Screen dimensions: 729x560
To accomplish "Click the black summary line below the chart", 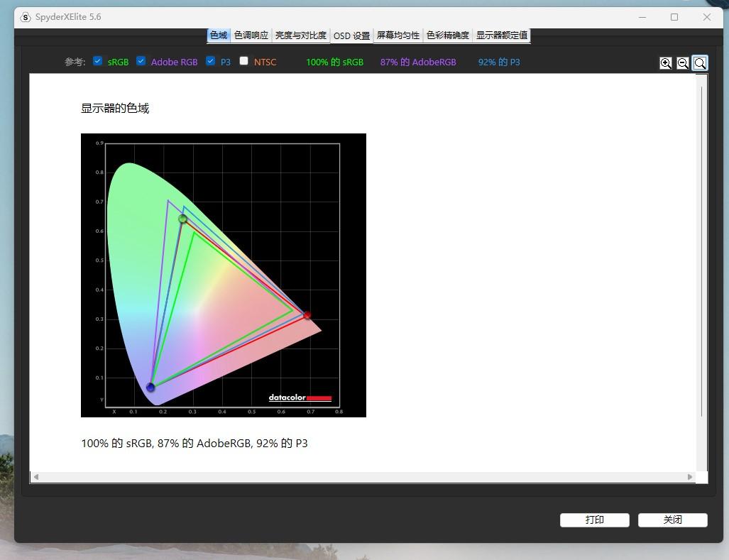I will point(194,444).
